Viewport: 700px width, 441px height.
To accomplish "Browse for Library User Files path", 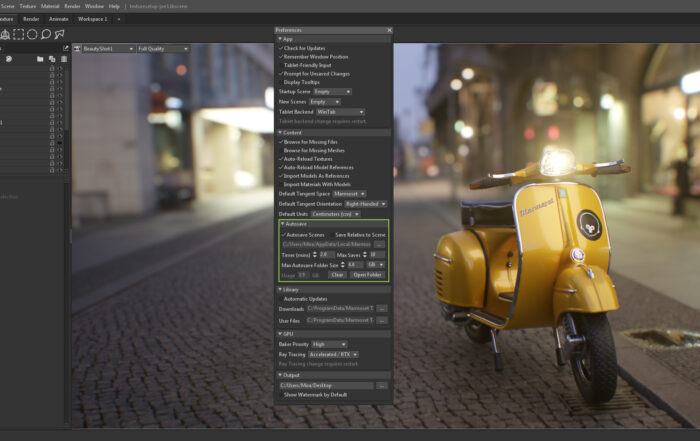I will tap(382, 320).
